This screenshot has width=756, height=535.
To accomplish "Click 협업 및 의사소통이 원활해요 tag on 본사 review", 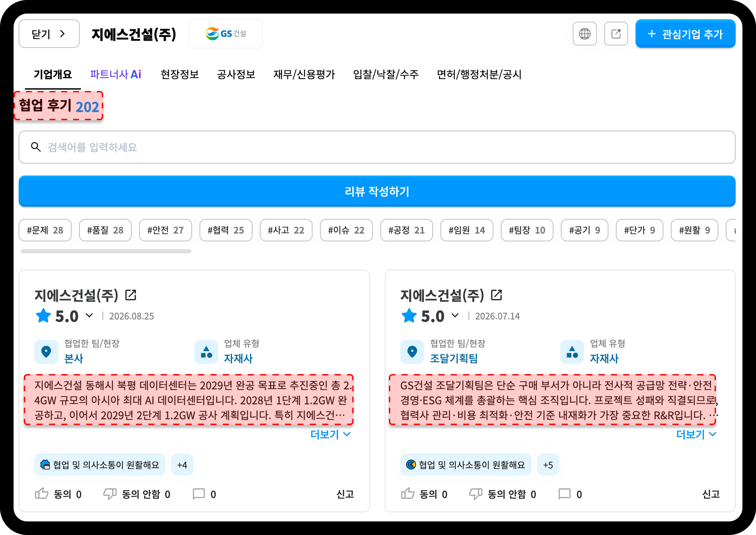I will (100, 465).
